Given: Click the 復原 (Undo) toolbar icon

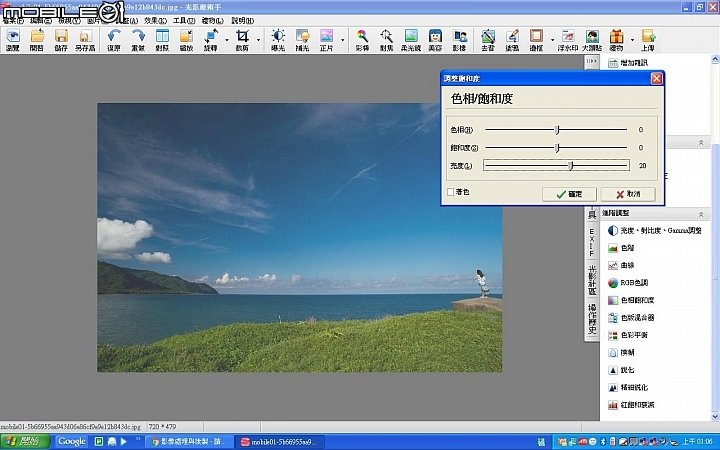Looking at the screenshot, I should [x=114, y=40].
